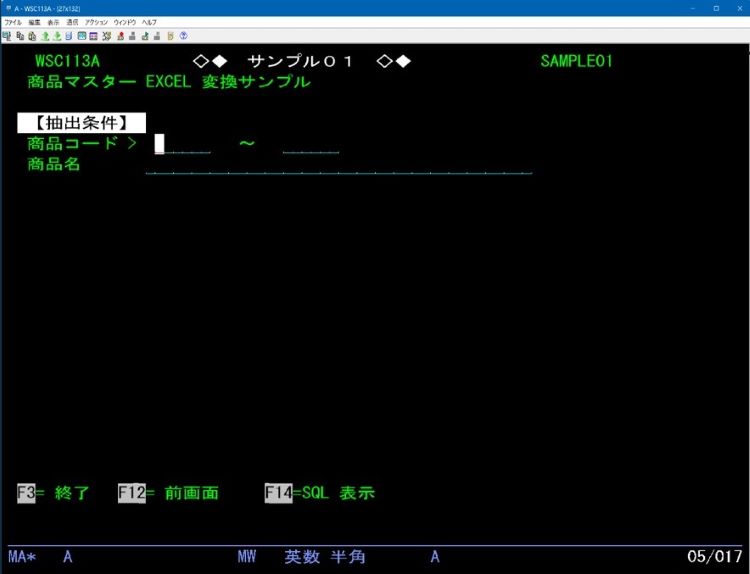Open the ファイル menu

click(x=12, y=21)
